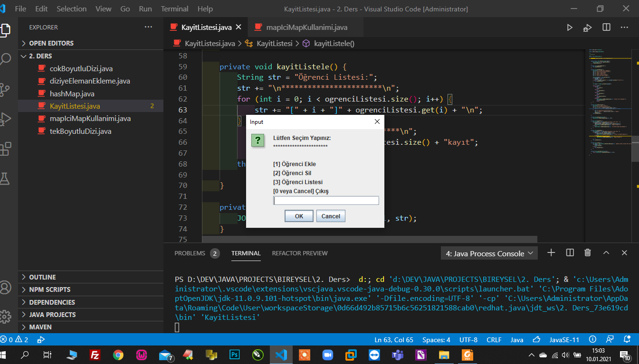The height and width of the screenshot is (364, 639).
Task: Add a new terminal with plus icon
Action: pos(551,253)
